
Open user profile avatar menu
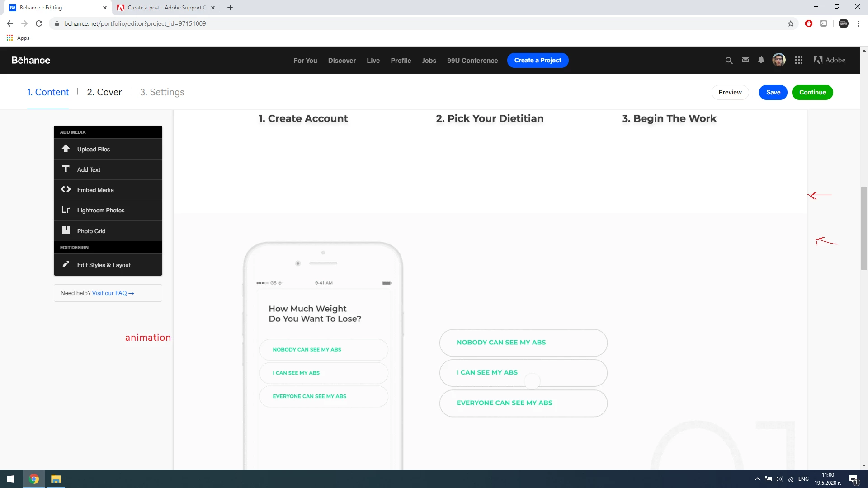pos(778,60)
